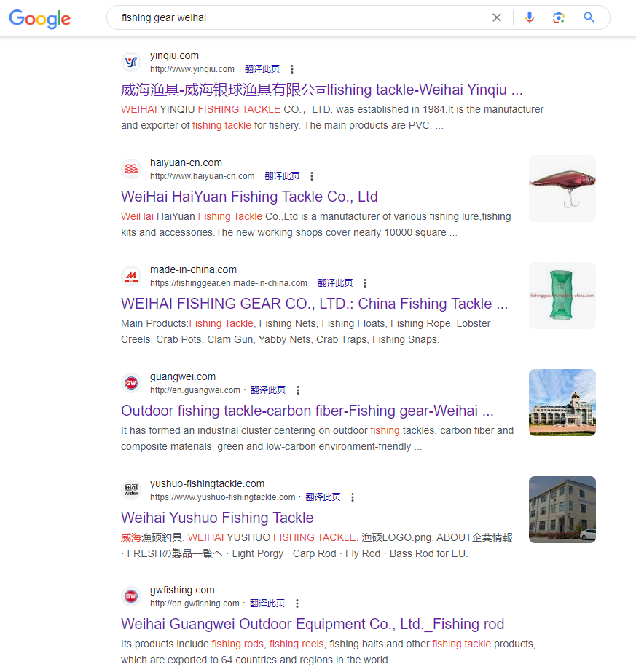This screenshot has height=672, width=636.
Task: Open the Weihai Yinqiu fishing tackle result title
Action: [322, 90]
